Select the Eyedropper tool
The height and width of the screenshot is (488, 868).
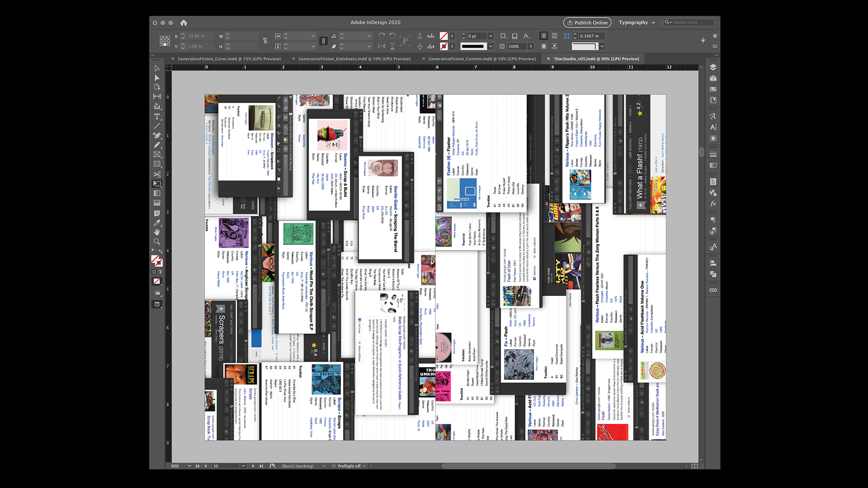point(157,223)
